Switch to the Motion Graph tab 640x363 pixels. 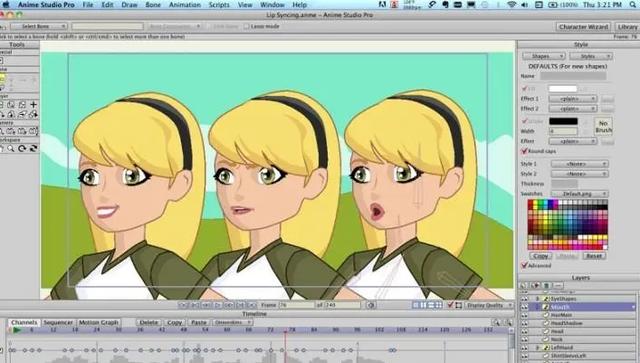[x=98, y=322]
